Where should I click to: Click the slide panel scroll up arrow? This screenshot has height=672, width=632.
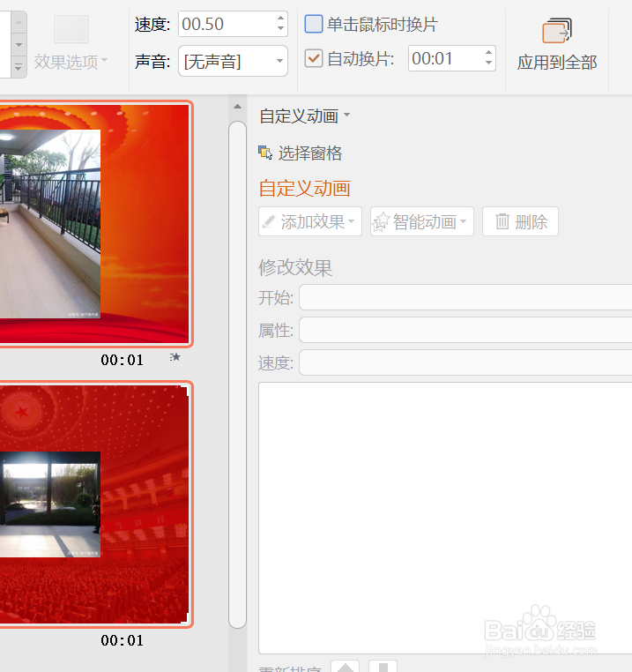pyautogui.click(x=237, y=107)
